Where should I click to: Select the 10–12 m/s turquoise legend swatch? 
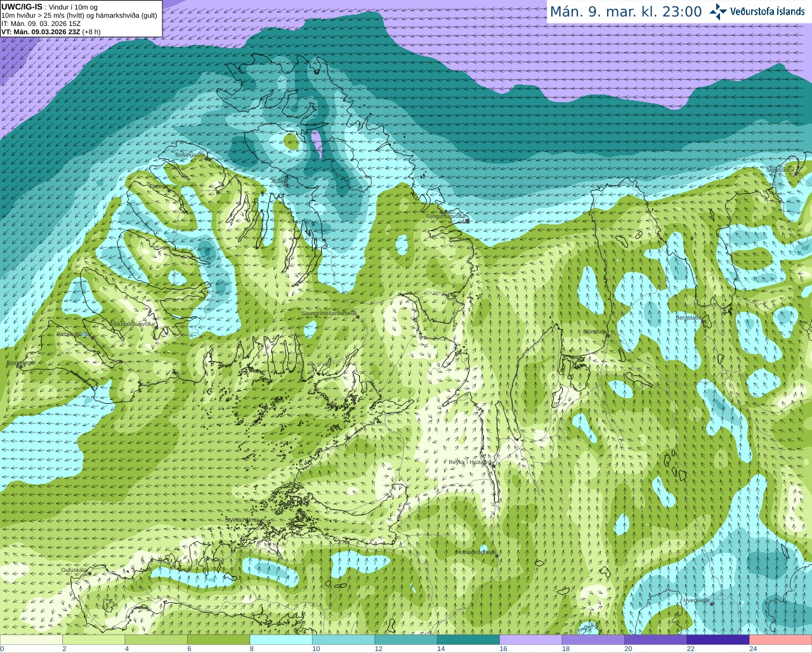[343, 640]
